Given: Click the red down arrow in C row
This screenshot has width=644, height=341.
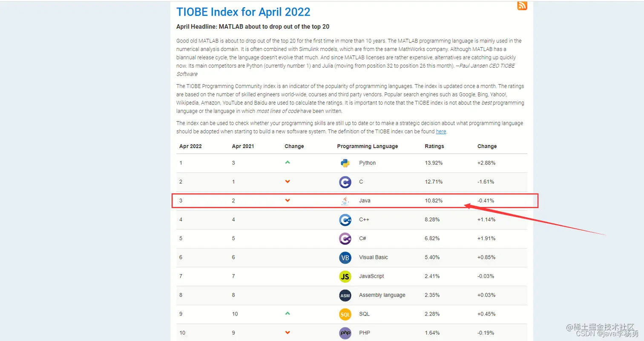Looking at the screenshot, I should click(x=287, y=182).
